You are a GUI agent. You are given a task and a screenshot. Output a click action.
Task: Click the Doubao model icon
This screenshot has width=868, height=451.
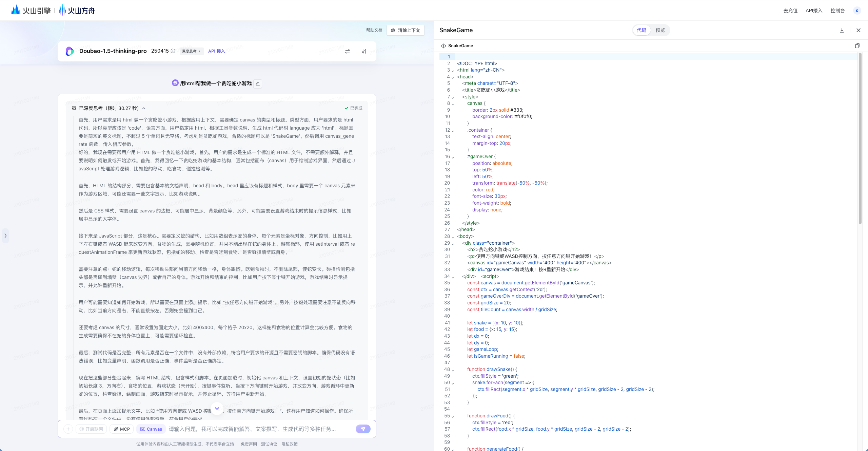[70, 51]
